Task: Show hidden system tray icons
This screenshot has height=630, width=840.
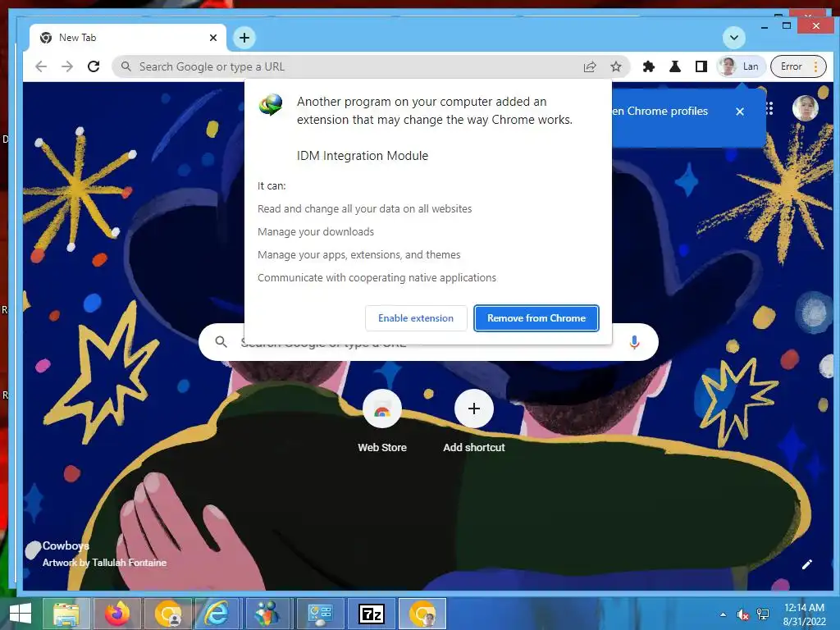Action: click(724, 614)
